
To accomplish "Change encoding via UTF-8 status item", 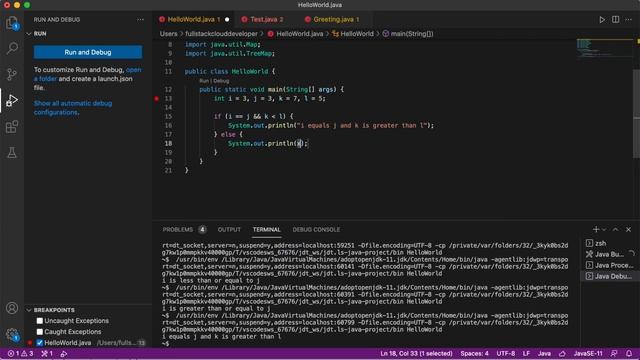I will [506, 353].
